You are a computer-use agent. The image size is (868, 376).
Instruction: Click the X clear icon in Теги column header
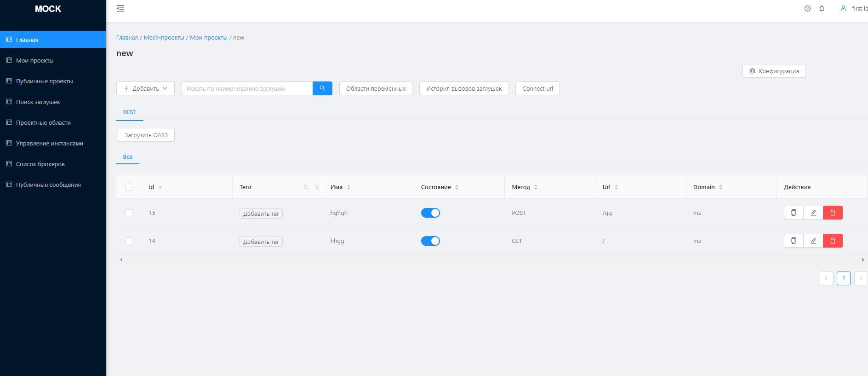pos(317,187)
